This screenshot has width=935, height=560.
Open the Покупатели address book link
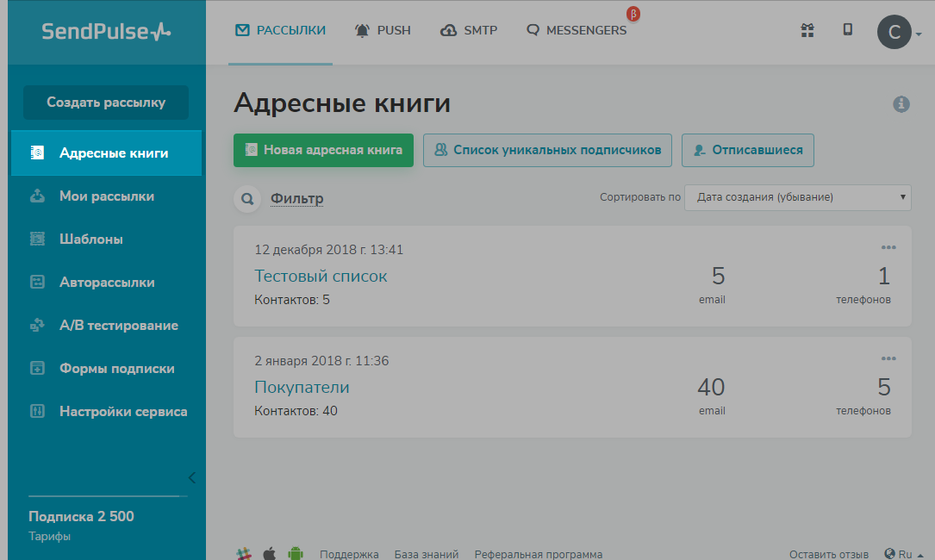302,388
